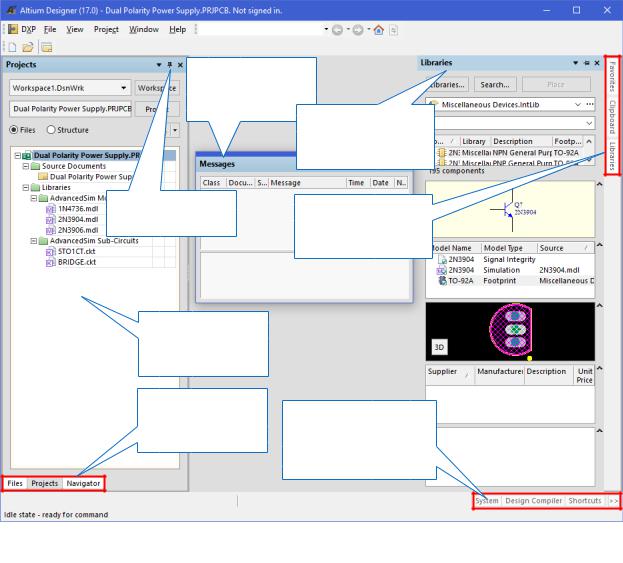The image size is (623, 563).
Task: Select the Files radio button
Action: click(x=14, y=130)
